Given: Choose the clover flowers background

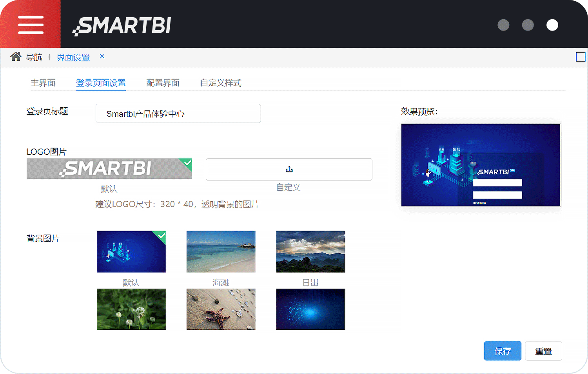Looking at the screenshot, I should click(x=131, y=309).
